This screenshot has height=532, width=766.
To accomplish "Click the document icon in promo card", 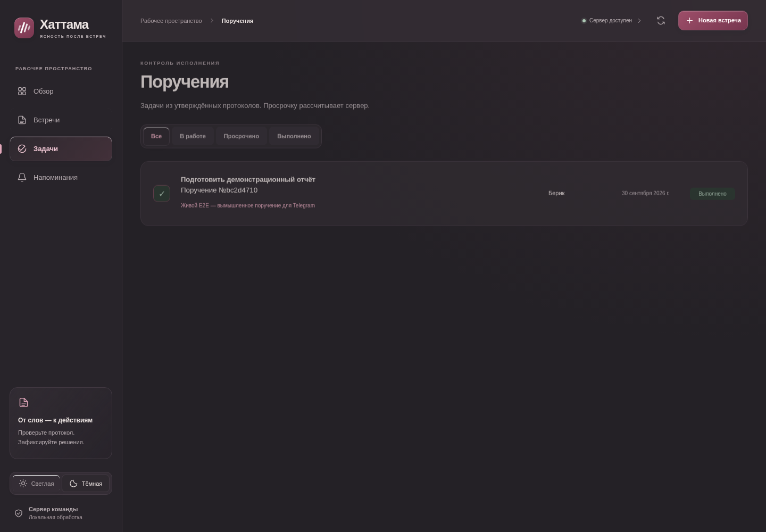I will tap(23, 403).
